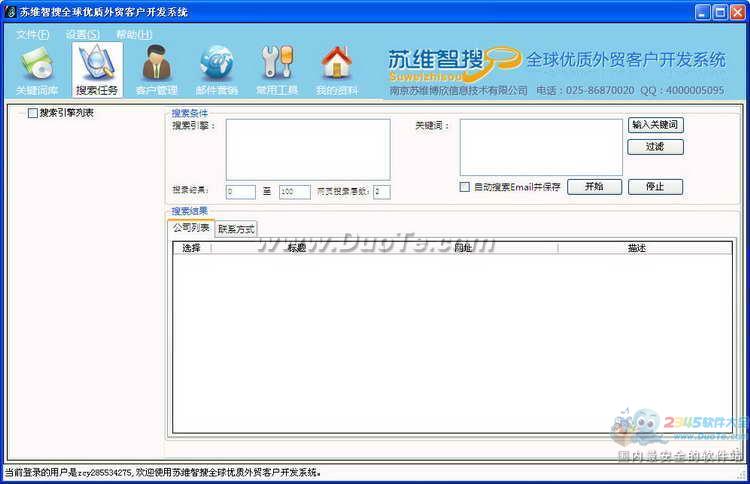This screenshot has height=484, width=750.
Task: Open the 关键词库 keyword library icon
Action: click(x=37, y=70)
